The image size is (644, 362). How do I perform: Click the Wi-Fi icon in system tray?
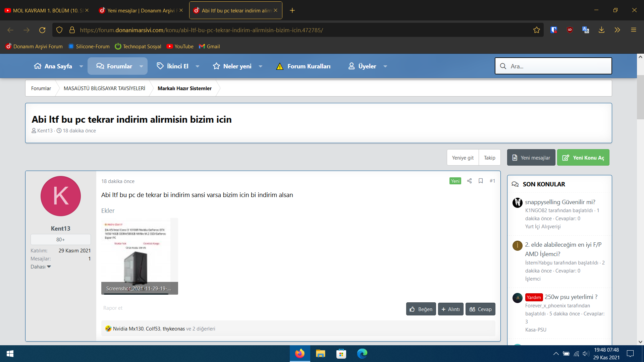(576, 354)
